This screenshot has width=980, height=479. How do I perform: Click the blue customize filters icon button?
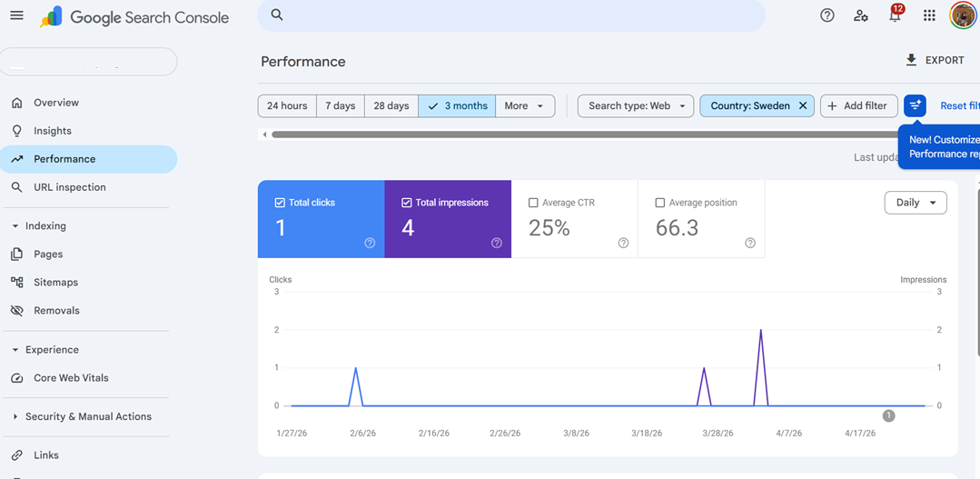[x=915, y=105]
